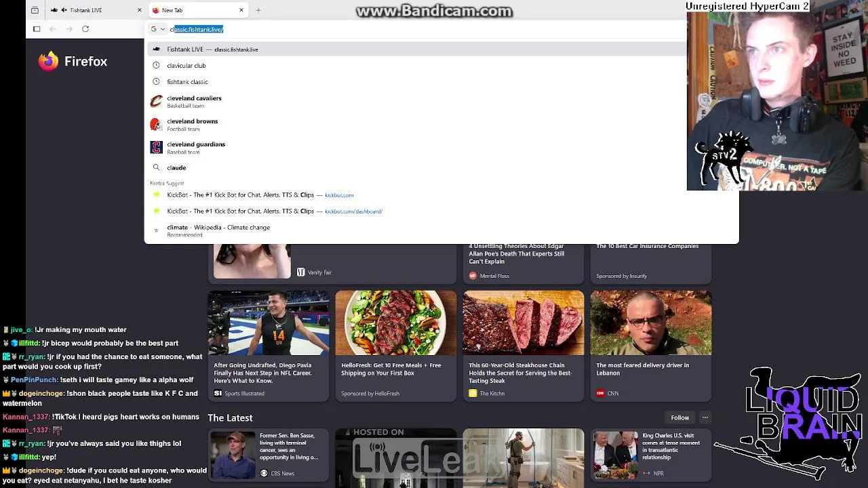Open the Edgar Allan Poe theories article

click(x=516, y=253)
